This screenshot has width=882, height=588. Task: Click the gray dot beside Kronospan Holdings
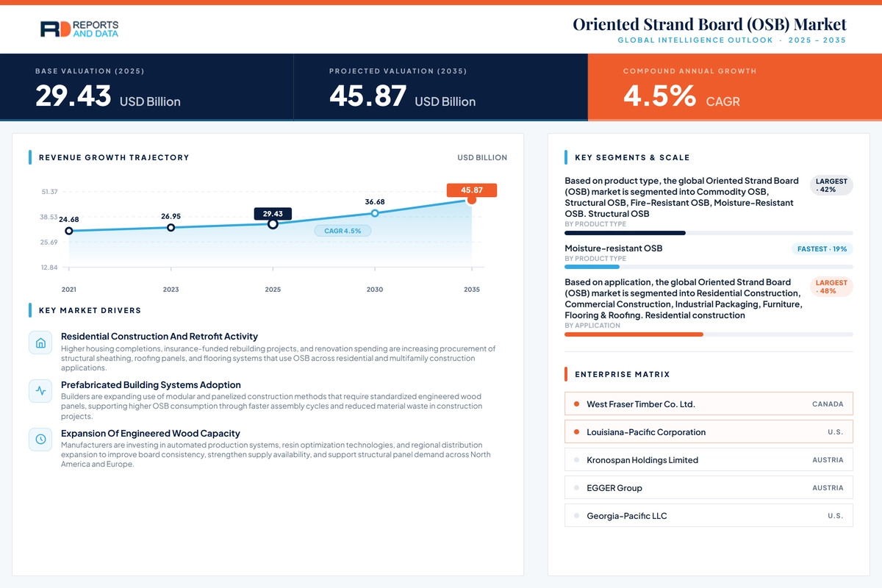tap(576, 460)
